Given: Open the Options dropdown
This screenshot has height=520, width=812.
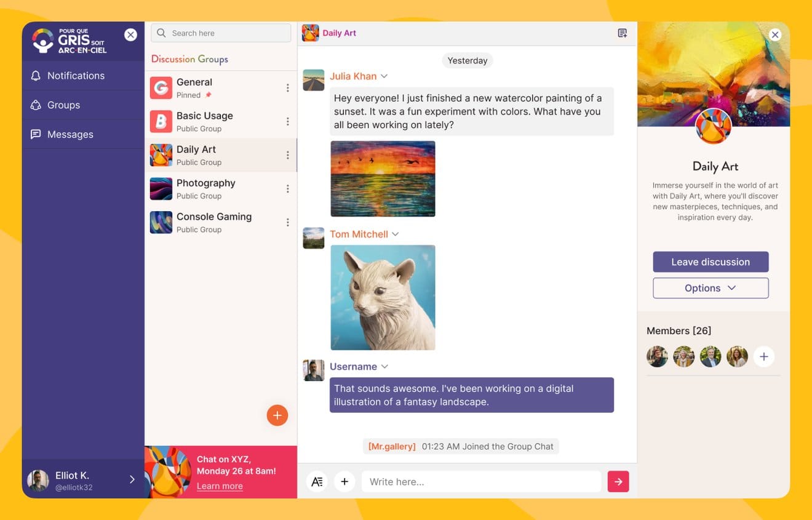Looking at the screenshot, I should [710, 288].
